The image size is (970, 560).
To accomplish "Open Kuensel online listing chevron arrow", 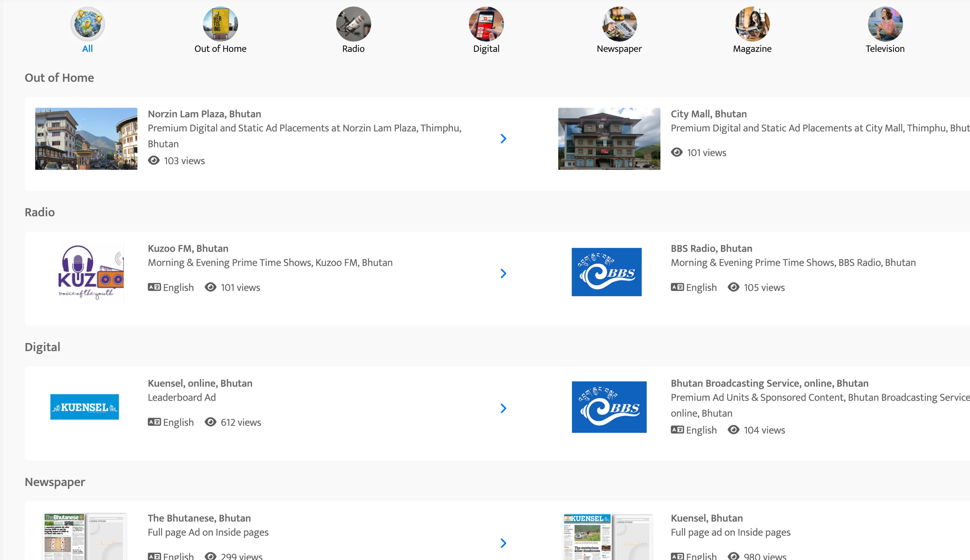I will click(503, 408).
